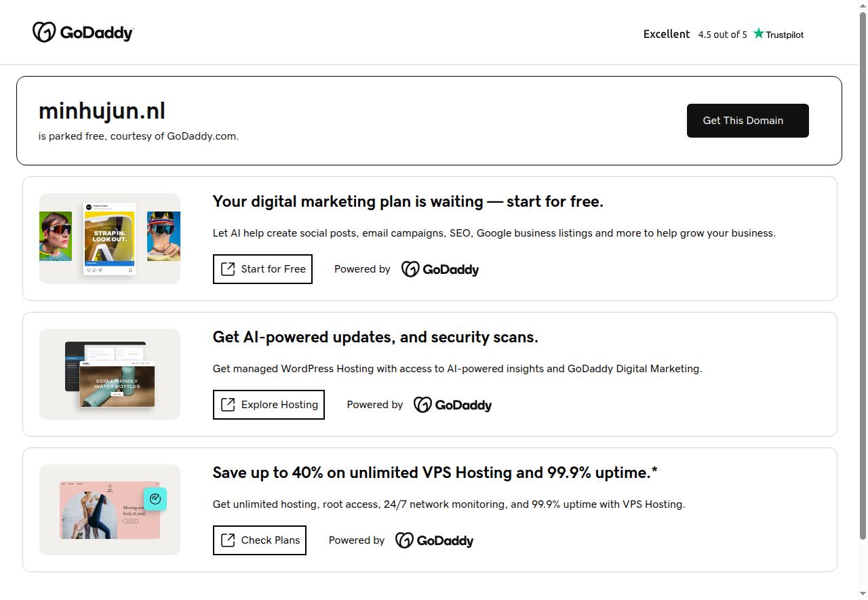Click GoDaddy logo in VPS Hosting card
Screen dimensions: 868x600
click(x=434, y=540)
